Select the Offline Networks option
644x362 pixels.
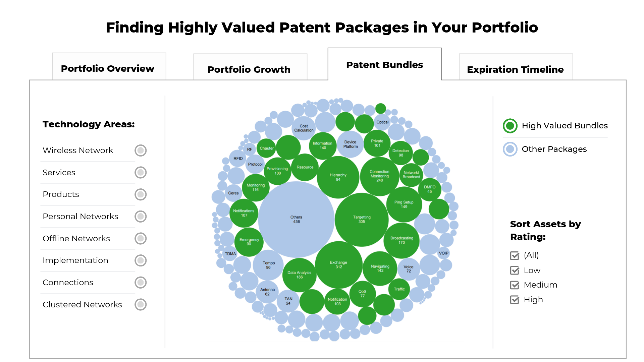point(141,239)
